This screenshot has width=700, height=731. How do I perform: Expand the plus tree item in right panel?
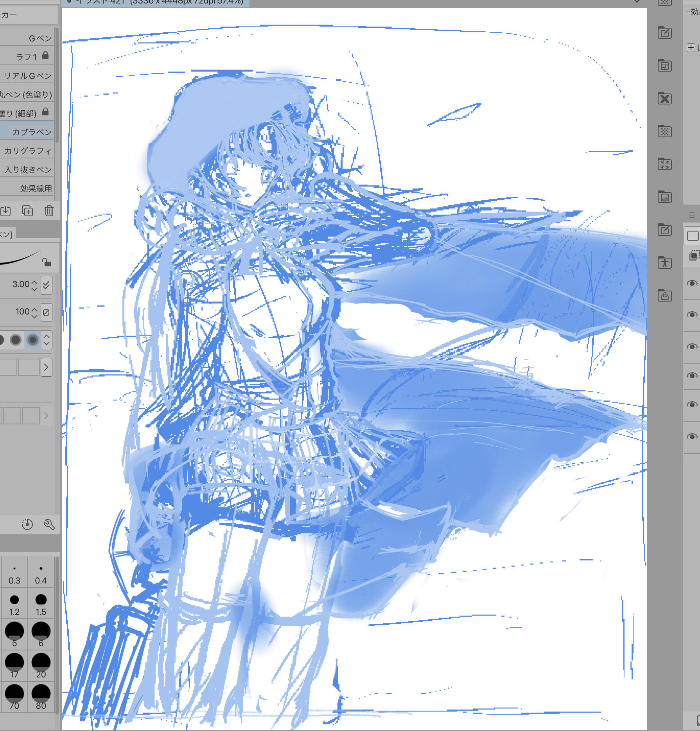[x=691, y=48]
